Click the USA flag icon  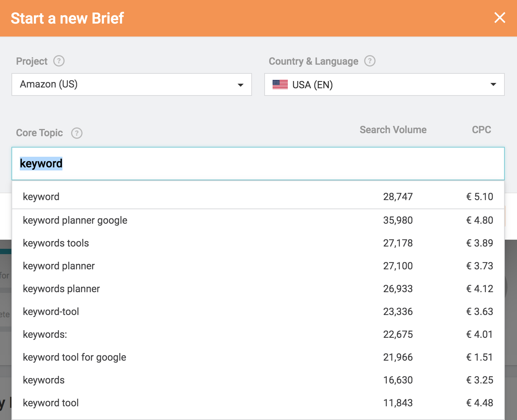click(x=280, y=84)
